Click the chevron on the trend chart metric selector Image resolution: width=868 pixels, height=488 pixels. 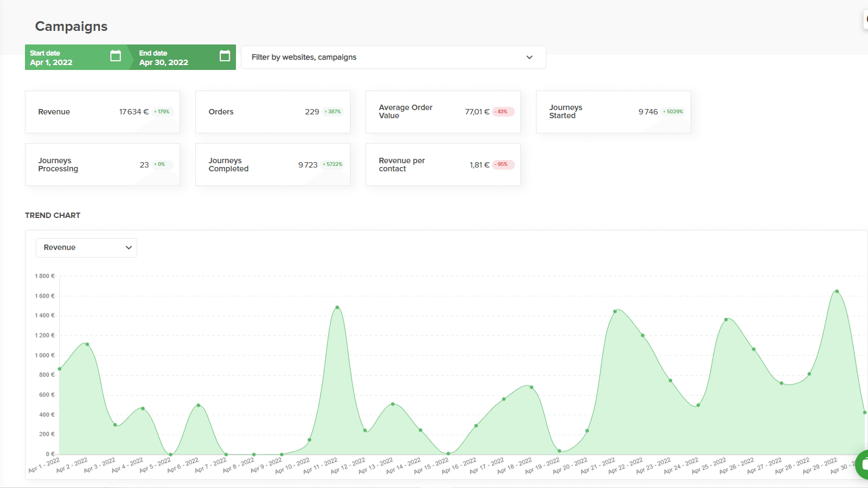pyautogui.click(x=129, y=247)
